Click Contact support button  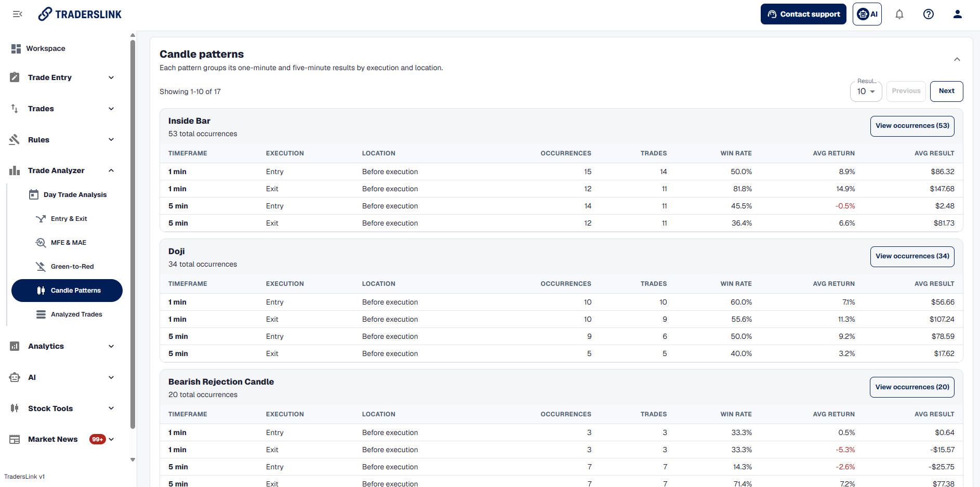tap(803, 14)
